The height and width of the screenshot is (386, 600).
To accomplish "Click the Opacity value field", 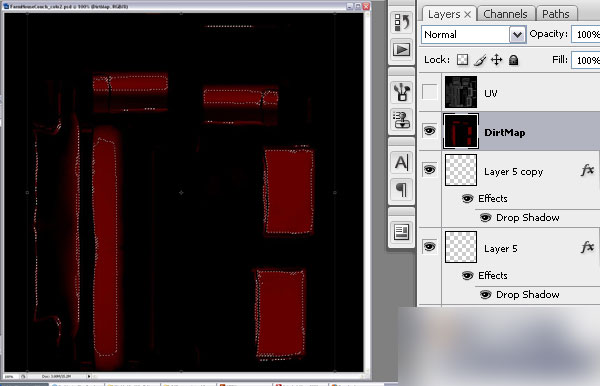I will pyautogui.click(x=585, y=34).
